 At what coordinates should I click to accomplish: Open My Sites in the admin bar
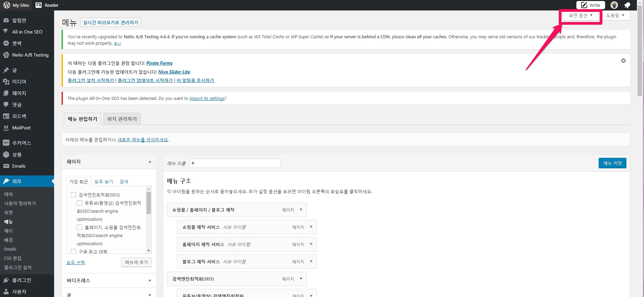(x=17, y=5)
